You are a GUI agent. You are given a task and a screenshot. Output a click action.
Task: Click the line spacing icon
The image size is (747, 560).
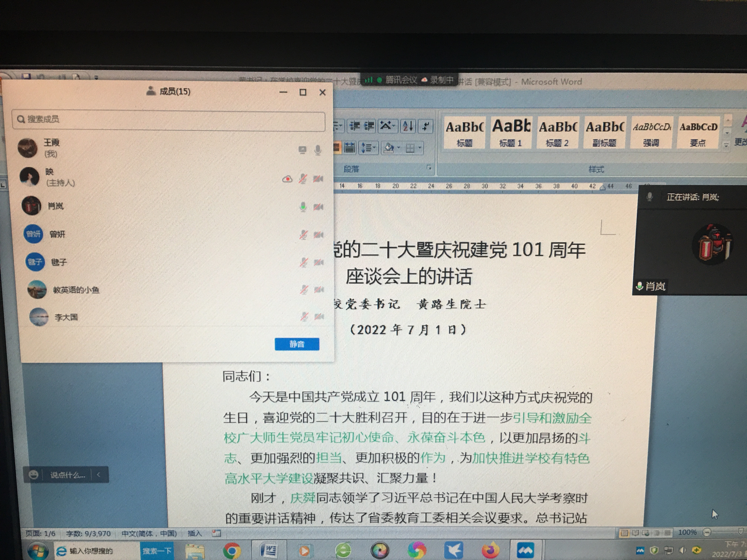tap(366, 148)
